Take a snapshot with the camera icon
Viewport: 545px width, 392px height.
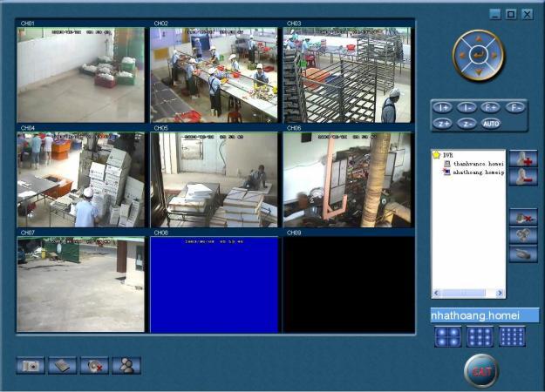[31, 365]
